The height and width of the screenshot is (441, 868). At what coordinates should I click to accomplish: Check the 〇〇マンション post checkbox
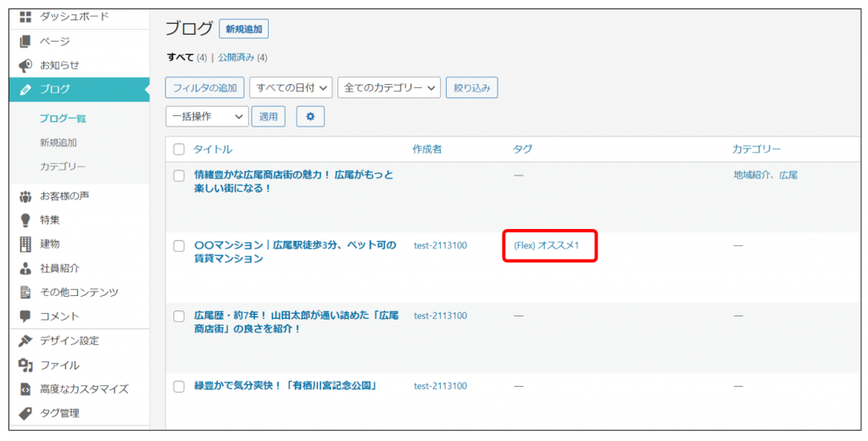click(179, 246)
